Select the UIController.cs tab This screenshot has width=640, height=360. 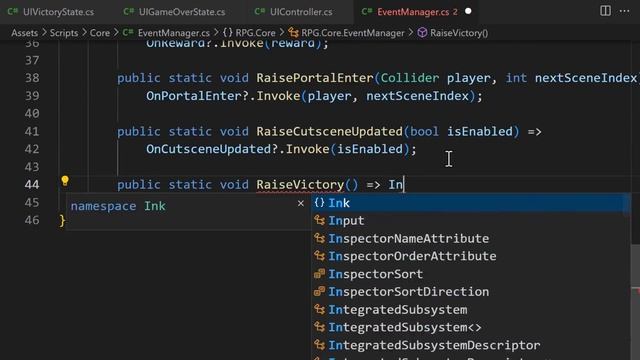(x=293, y=12)
